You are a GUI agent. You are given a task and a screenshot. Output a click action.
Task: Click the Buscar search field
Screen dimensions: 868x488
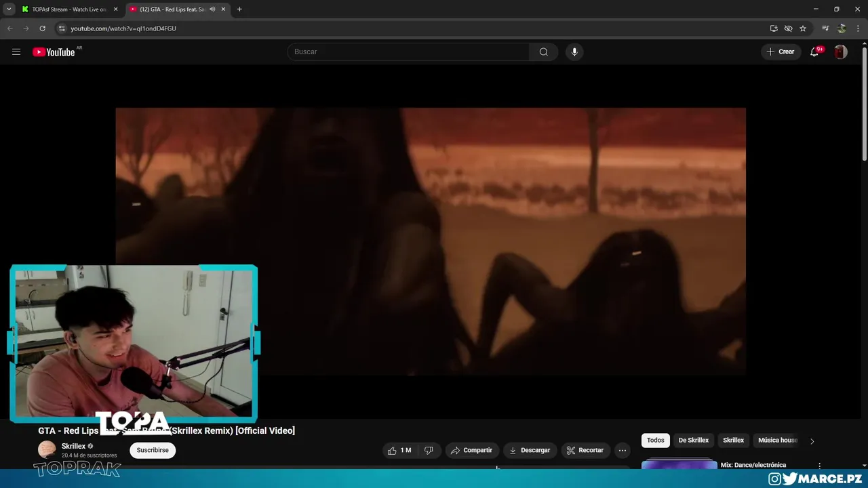(x=408, y=52)
